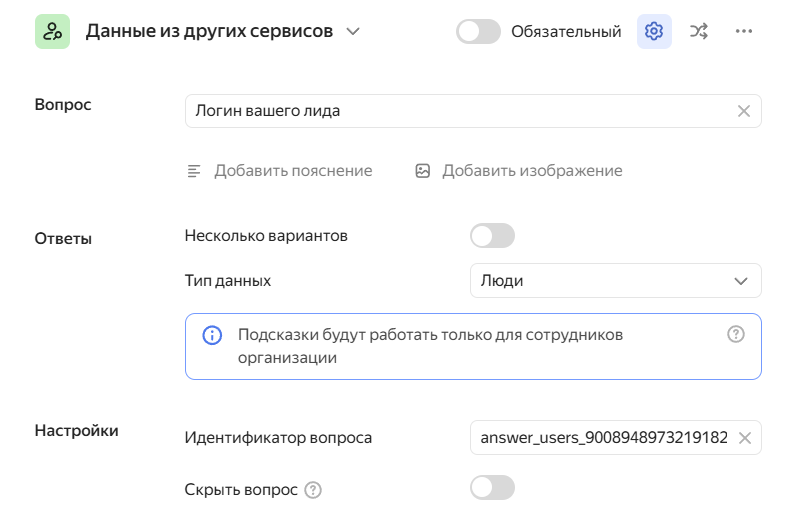Click Добавить изображение link
Screen dimensions: 791x517
point(532,171)
